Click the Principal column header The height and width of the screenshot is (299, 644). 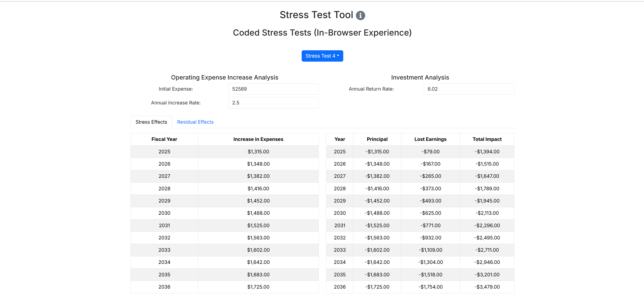click(x=377, y=139)
